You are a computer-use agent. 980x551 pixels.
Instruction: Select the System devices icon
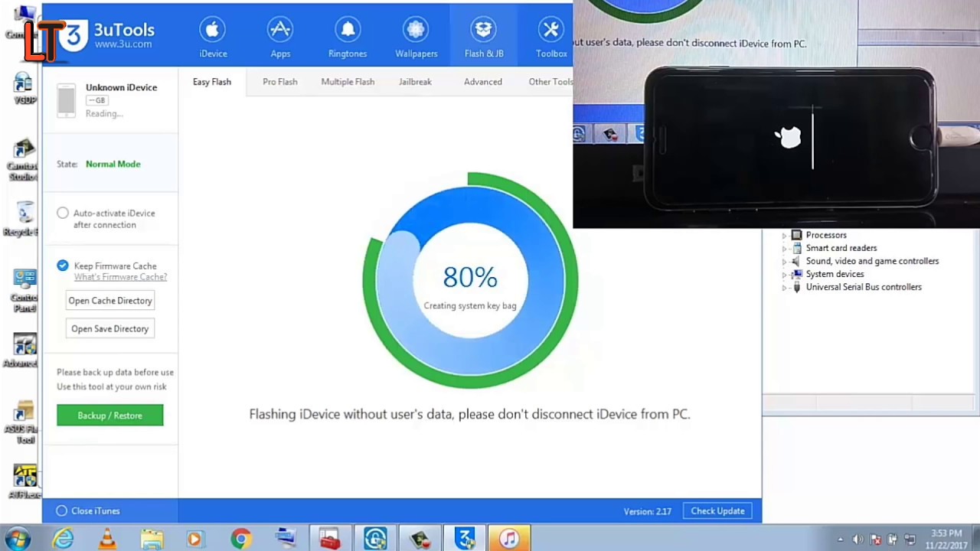797,274
